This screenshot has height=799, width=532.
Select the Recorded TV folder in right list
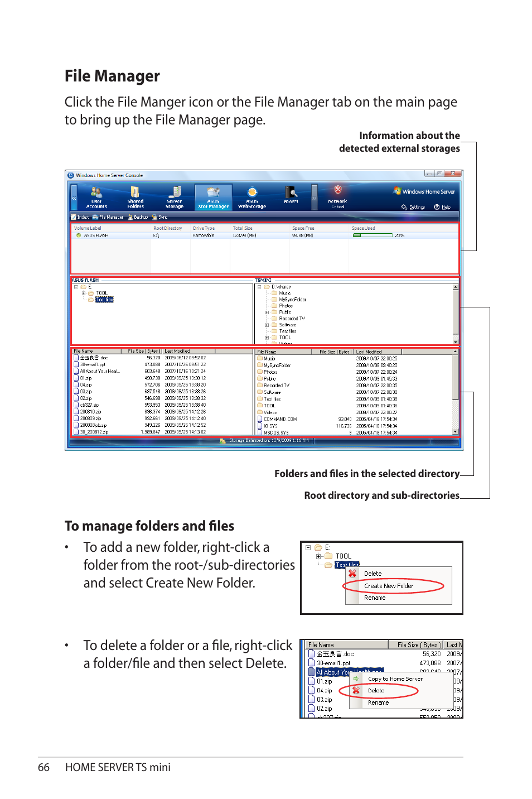point(277,386)
